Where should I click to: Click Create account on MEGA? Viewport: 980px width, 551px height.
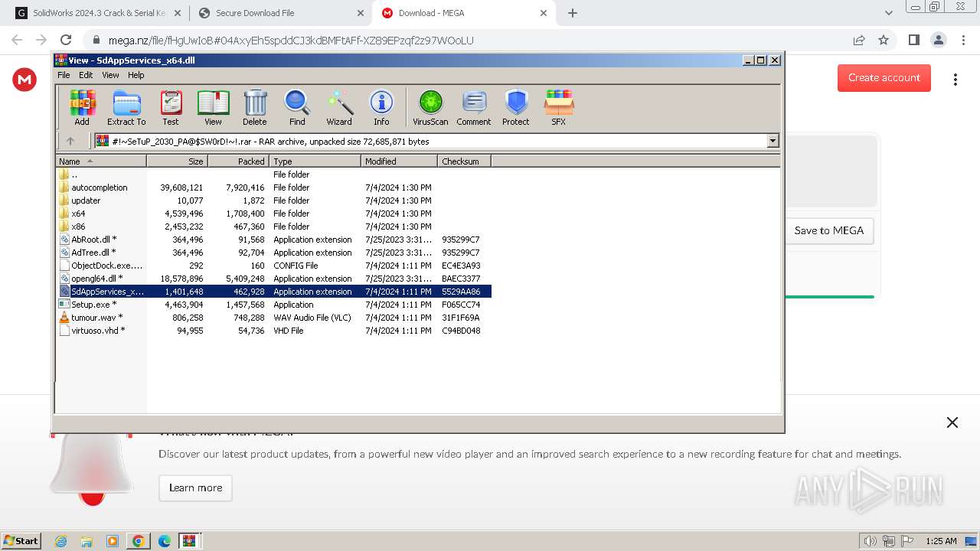884,77
